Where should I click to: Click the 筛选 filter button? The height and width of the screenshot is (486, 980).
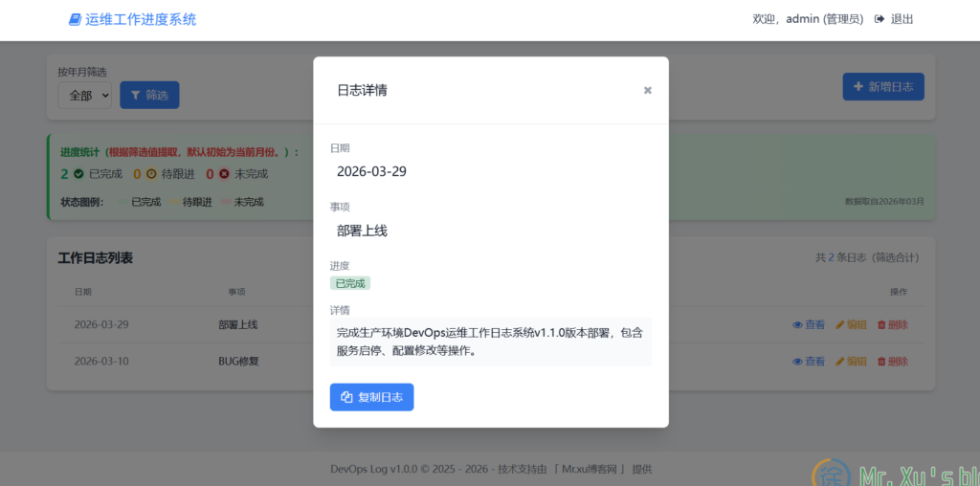click(x=149, y=95)
